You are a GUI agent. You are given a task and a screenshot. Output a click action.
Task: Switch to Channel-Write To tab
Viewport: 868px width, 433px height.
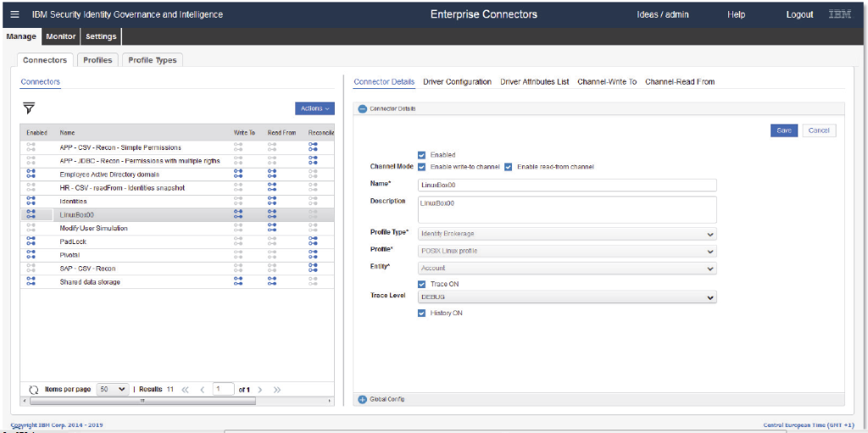point(607,82)
